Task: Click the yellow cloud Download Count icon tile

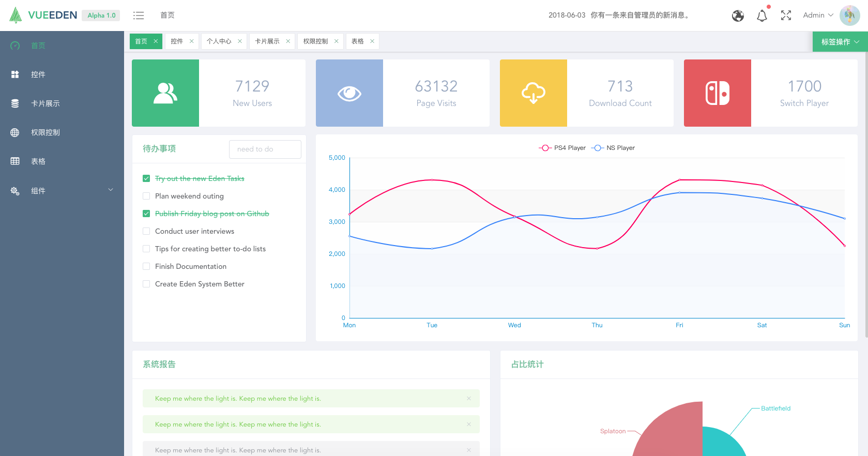Action: click(534, 93)
